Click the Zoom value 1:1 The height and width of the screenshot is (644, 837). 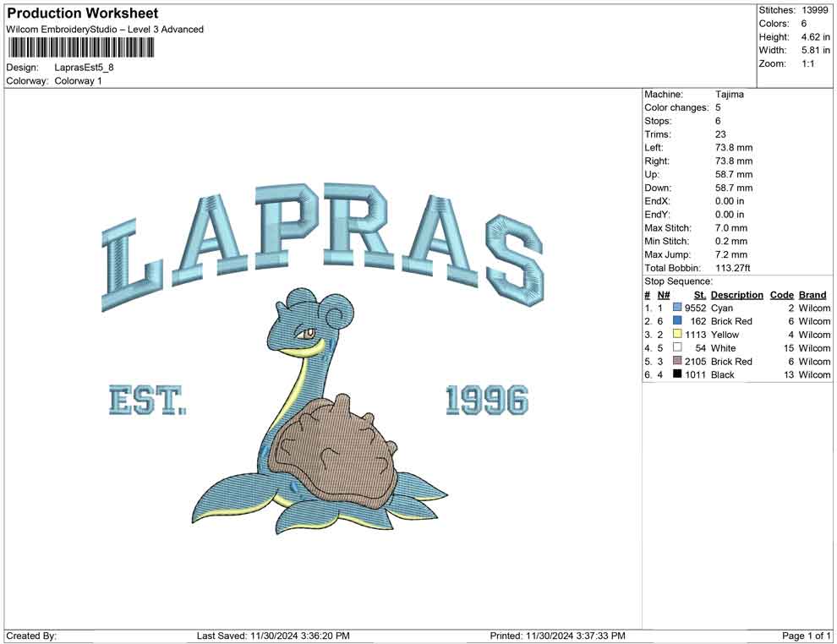click(807, 63)
